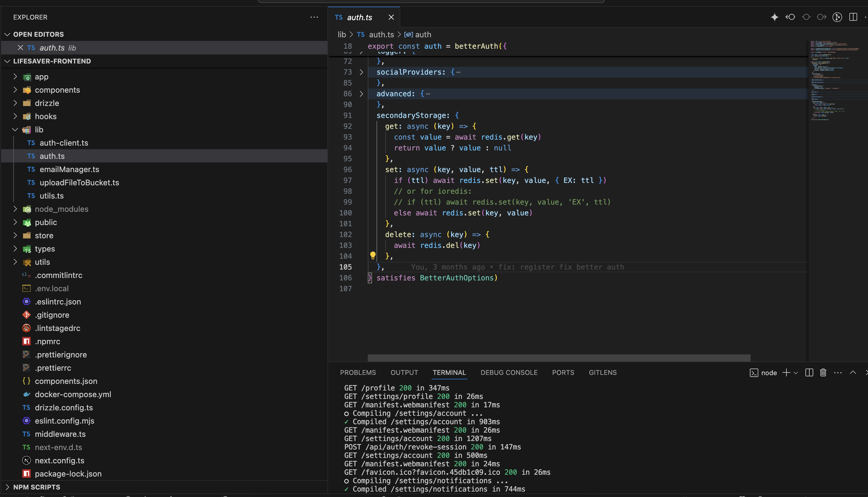Open auth-client.ts in the file tree
Screen dimensions: 868x497
[164, 143]
